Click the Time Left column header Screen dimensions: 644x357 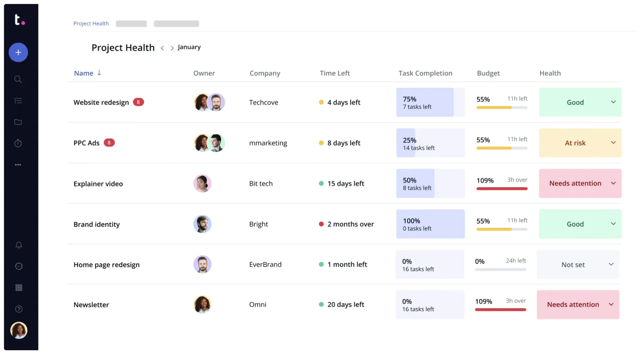tap(335, 73)
